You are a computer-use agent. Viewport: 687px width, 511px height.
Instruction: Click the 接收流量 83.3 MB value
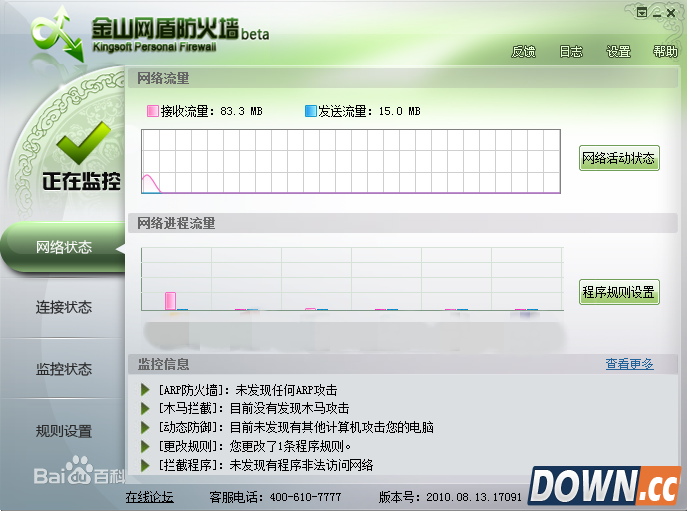tap(241, 111)
